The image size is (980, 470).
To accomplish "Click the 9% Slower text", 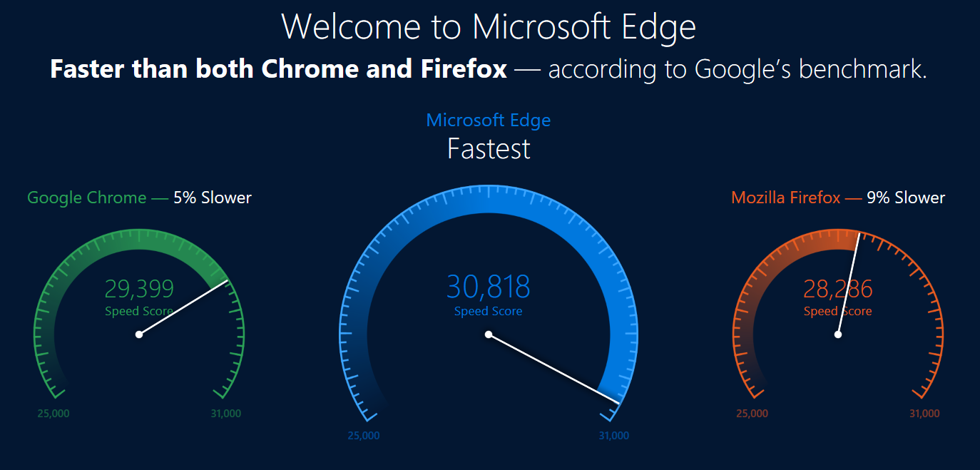I will (x=906, y=198).
